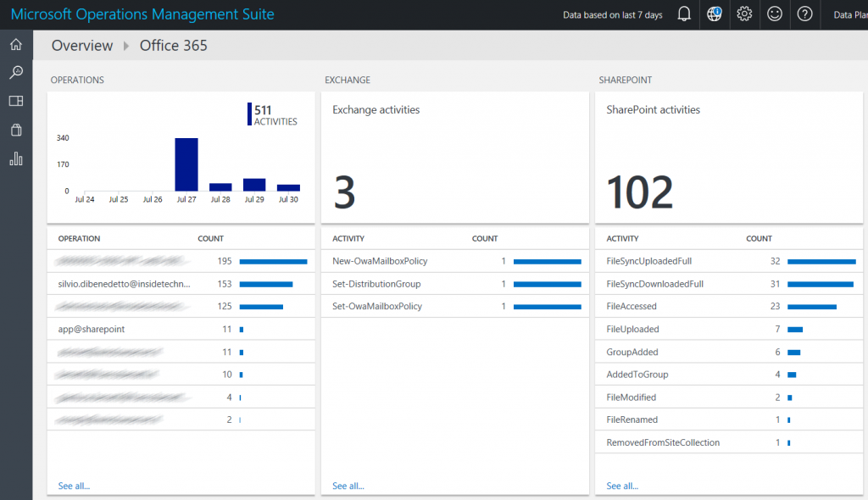Image resolution: width=868 pixels, height=500 pixels.
Task: Select the silvio.dibenedetto operation row
Action: 181,284
